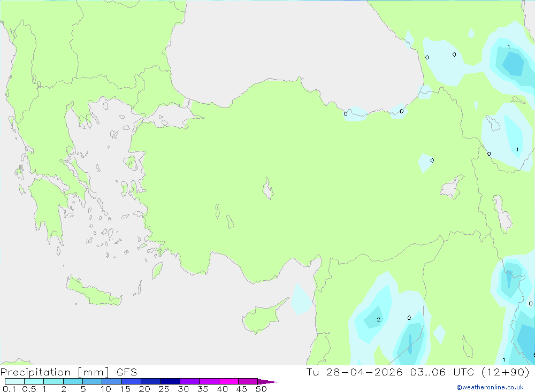The width and height of the screenshot is (535, 392).
Task: Select the 40 to 45 mm magenta swatch
Action: (228, 381)
